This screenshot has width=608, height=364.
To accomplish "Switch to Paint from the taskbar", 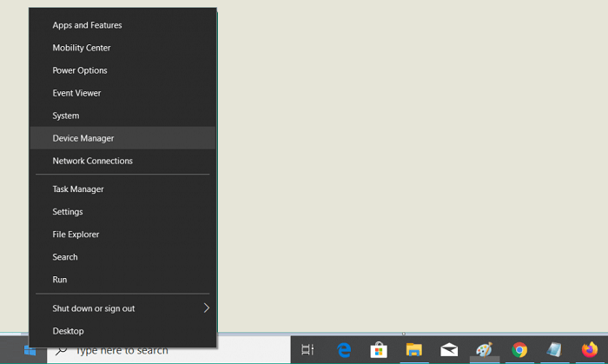I will pos(485,350).
